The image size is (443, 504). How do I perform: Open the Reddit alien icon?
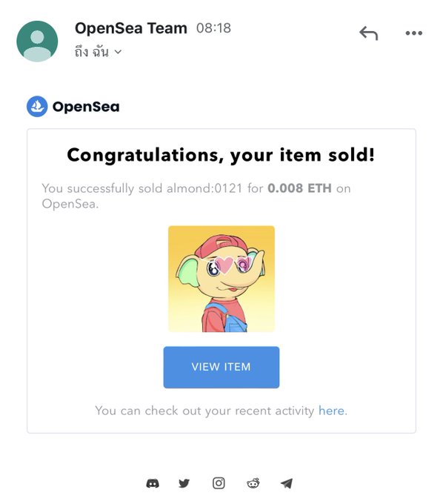pos(253,483)
